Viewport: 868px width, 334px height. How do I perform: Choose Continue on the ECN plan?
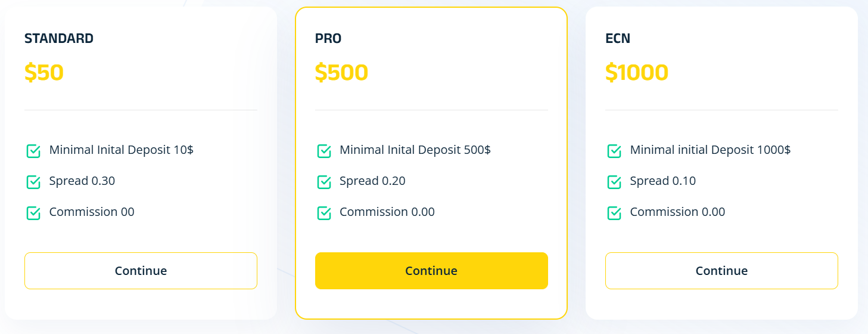(721, 271)
